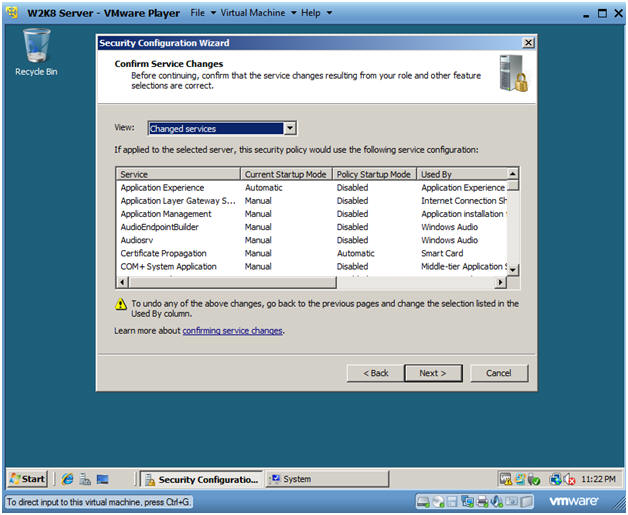Image resolution: width=628 pixels, height=515 pixels.
Task: Open Server Manager from the quick launch
Action: pyautogui.click(x=85, y=479)
